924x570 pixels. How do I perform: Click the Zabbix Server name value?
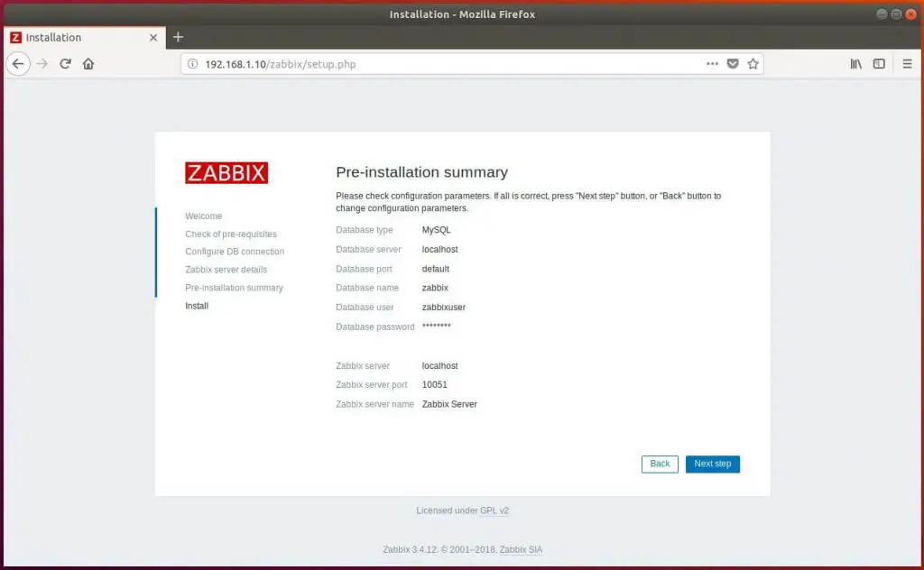point(449,404)
